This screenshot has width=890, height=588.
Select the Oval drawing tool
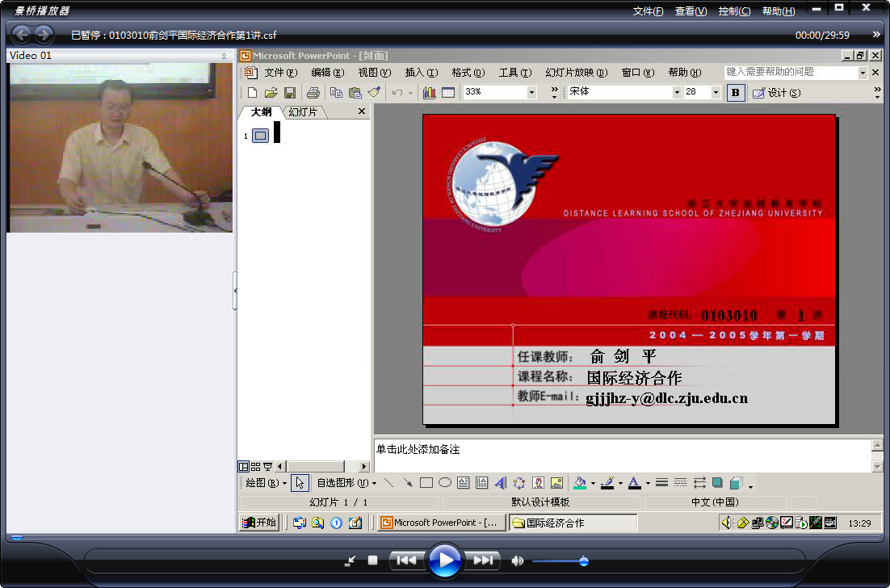click(445, 483)
